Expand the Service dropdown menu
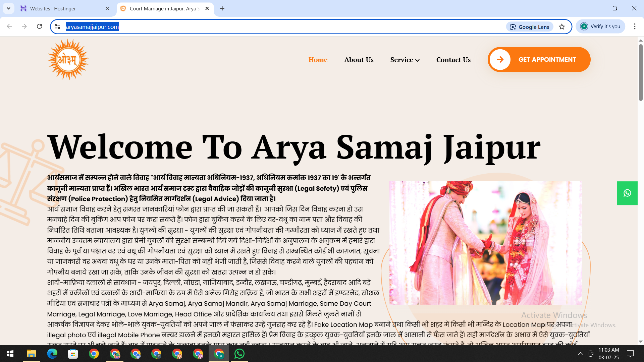 point(405,60)
